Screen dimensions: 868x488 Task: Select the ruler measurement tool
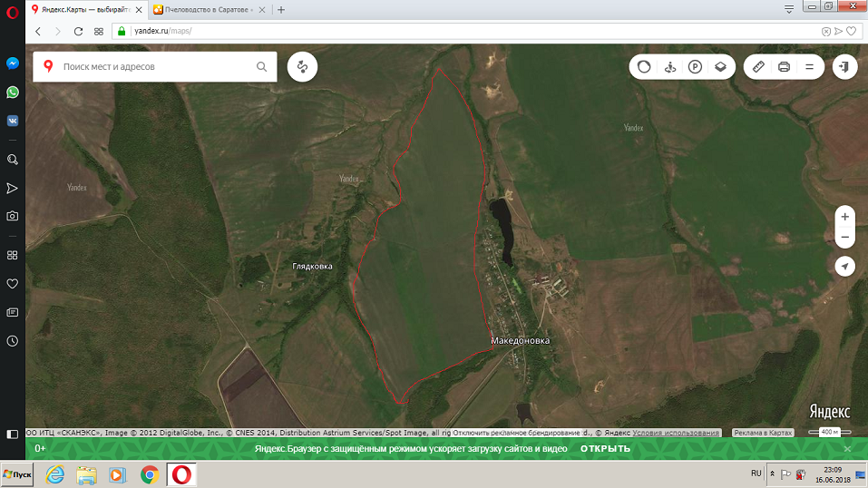[759, 67]
